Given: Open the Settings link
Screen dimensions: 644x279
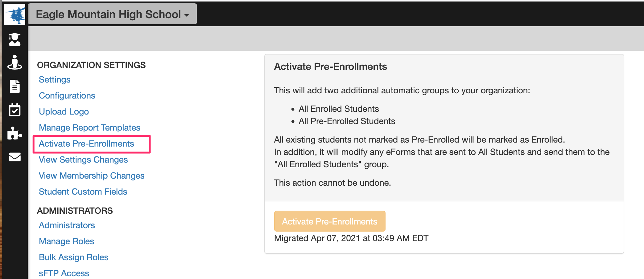Looking at the screenshot, I should [55, 79].
